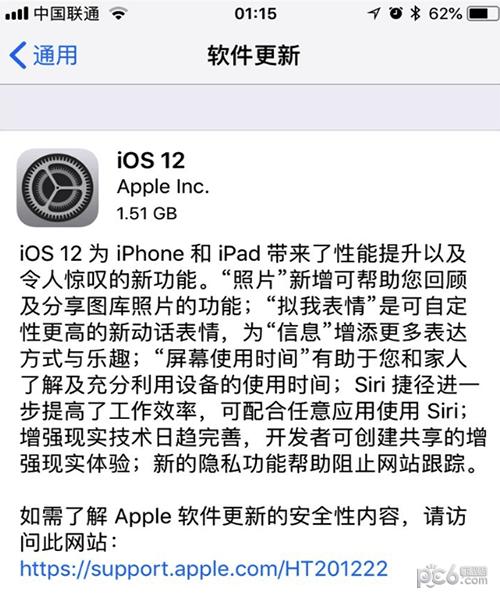500x600 pixels.
Task: Tap the 如需了解 Apple 软件更新 security text
Action: 243,529
